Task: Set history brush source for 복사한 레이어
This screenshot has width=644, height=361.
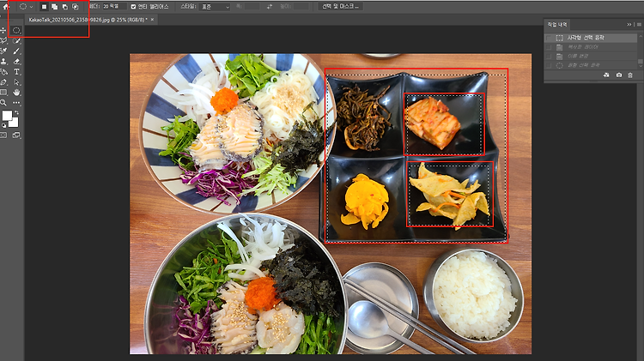Action: [549, 47]
